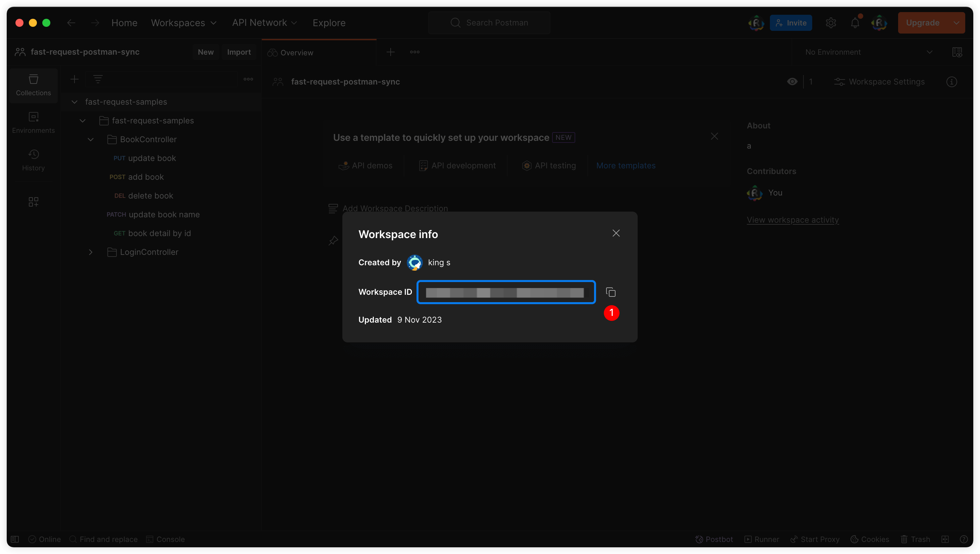The height and width of the screenshot is (554, 980).
Task: Click the Overview workspace tab
Action: pos(297,52)
